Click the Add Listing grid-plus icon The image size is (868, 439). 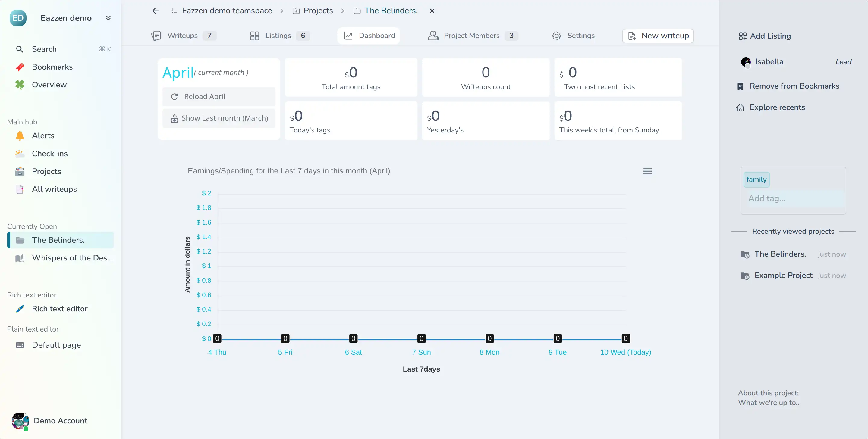point(743,36)
